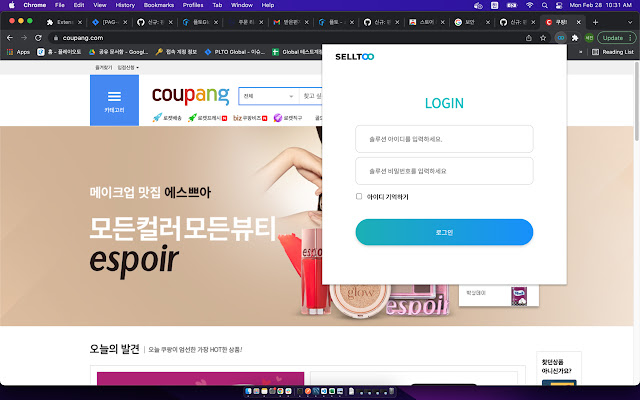Toggle the 아이디 기억하기 checkbox

point(359,196)
